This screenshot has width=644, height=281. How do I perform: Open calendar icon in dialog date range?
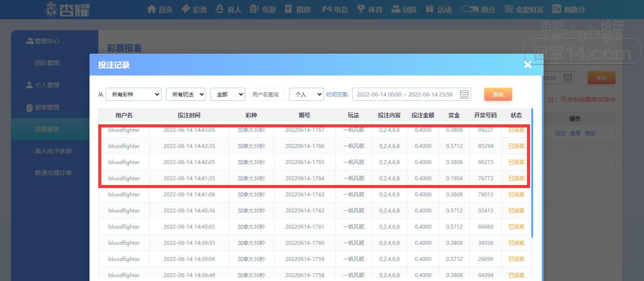click(465, 94)
